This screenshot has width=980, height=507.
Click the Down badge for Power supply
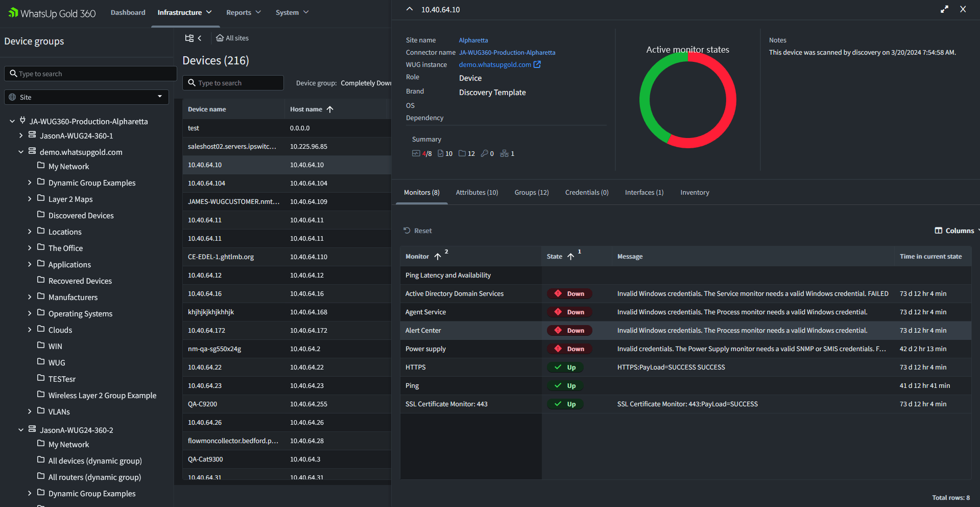coord(569,349)
